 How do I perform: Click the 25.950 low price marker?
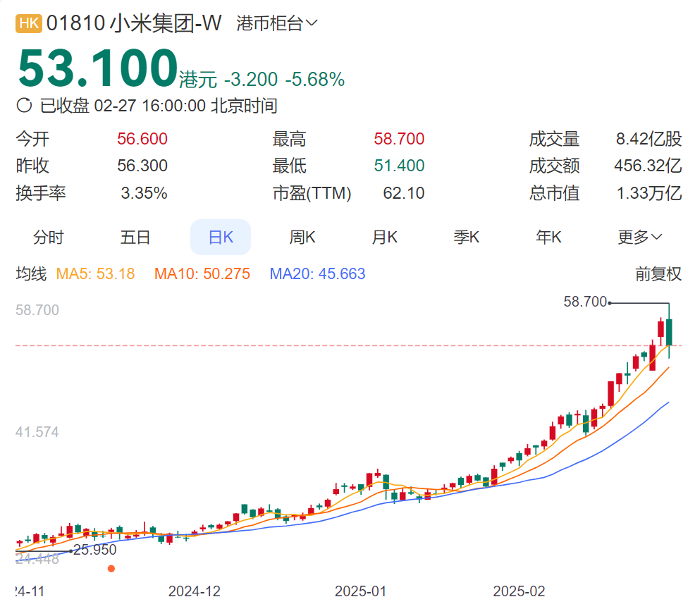click(x=95, y=550)
